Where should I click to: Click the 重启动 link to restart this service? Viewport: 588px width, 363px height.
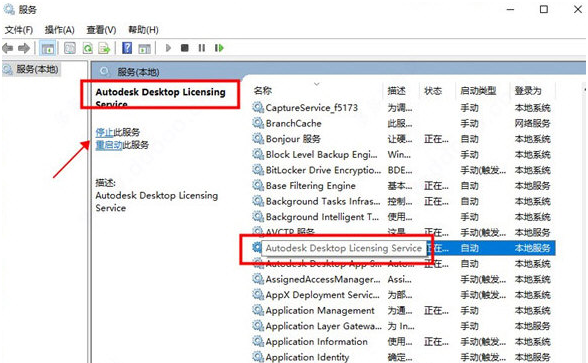pos(109,145)
